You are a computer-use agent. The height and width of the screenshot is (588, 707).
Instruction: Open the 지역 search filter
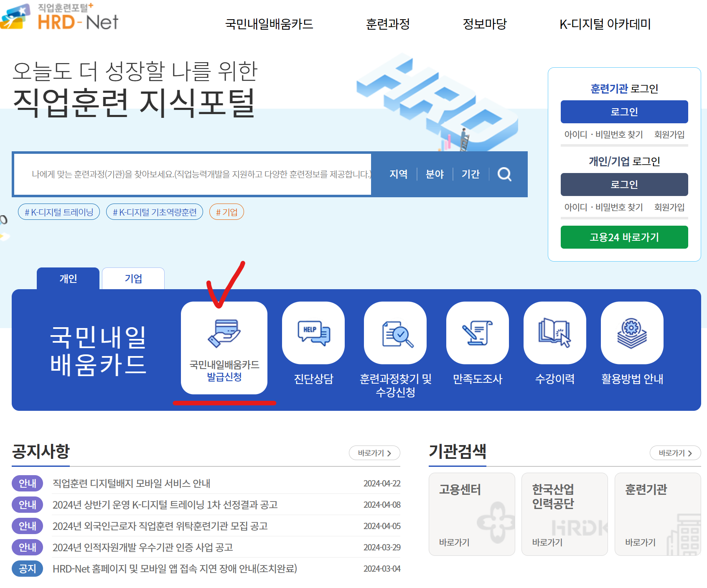(399, 174)
